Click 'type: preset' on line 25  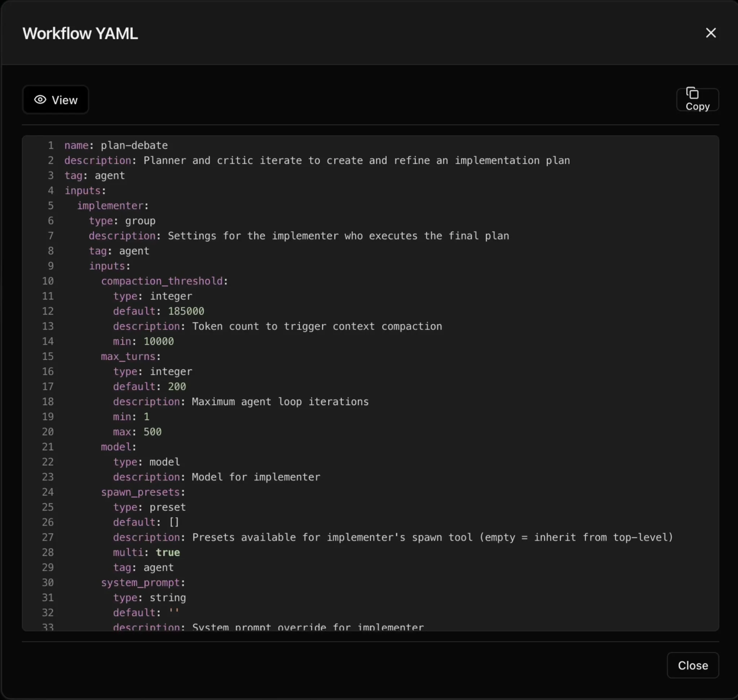tap(150, 507)
